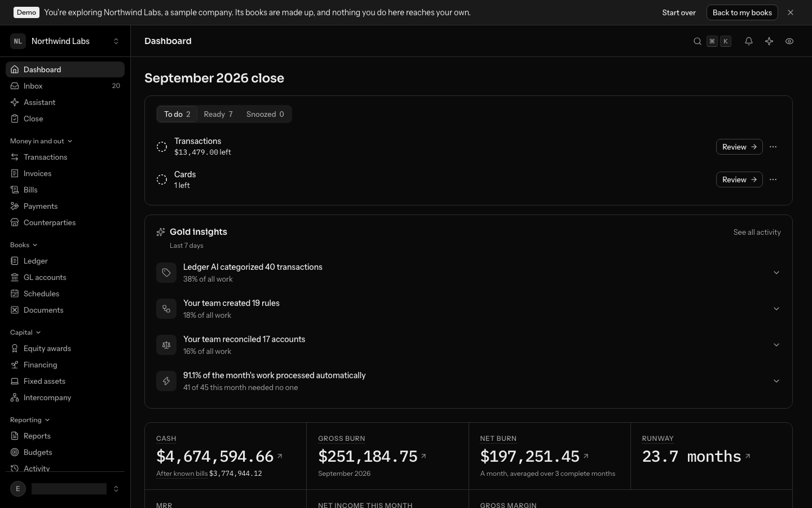
Task: Go to Assistant in the sidebar
Action: pos(65,102)
